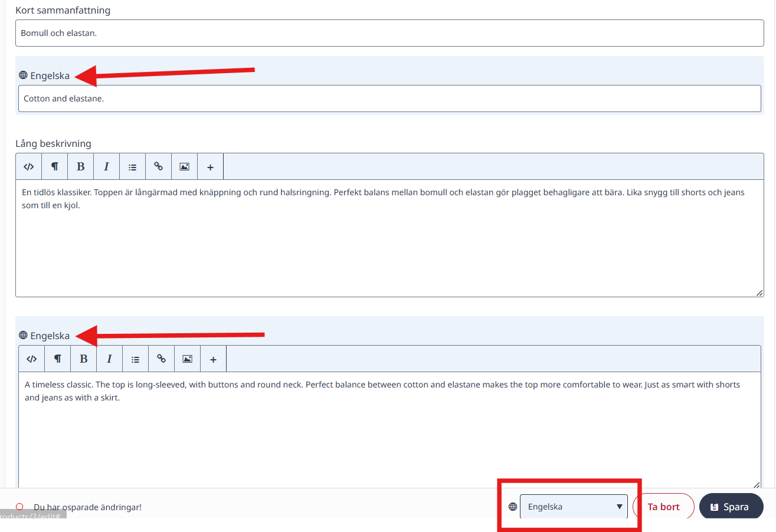This screenshot has height=532, width=776.
Task: Open plus menu in Engelska editor toolbar
Action: click(213, 359)
